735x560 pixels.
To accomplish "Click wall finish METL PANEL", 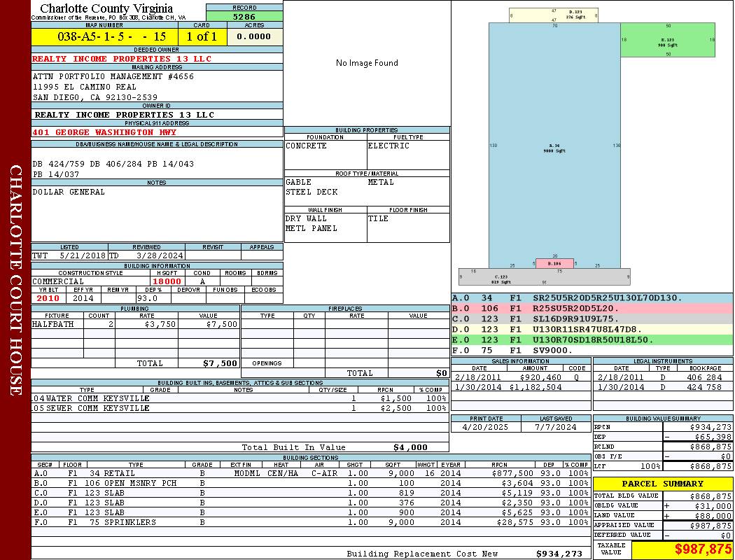I will point(311,228).
